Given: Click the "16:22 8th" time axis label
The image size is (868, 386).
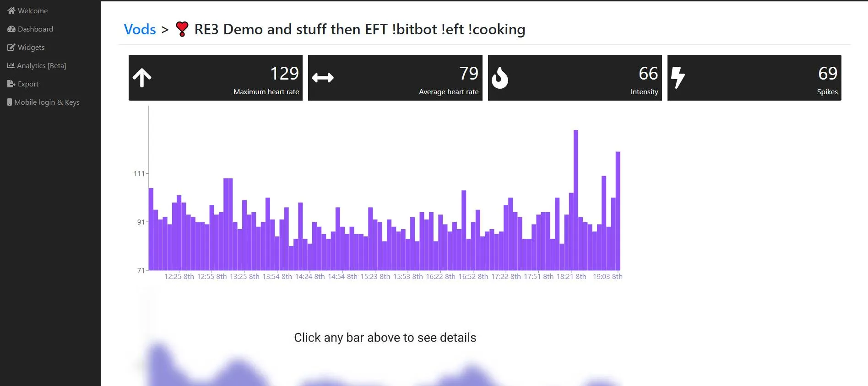Looking at the screenshot, I should click(x=441, y=277).
